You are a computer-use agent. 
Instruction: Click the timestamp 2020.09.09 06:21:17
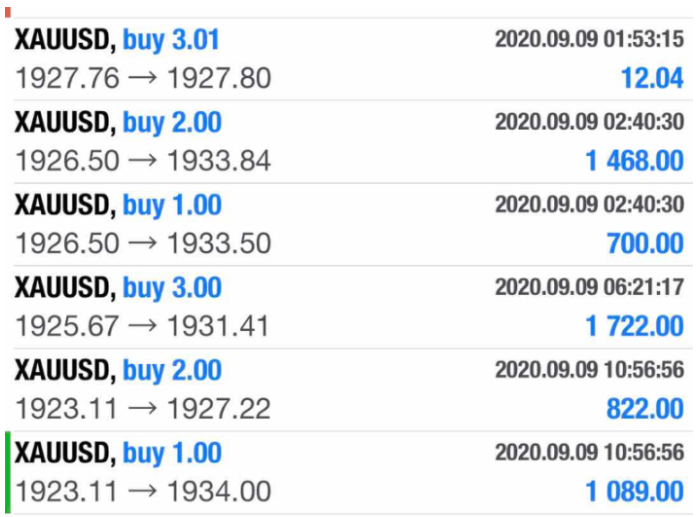pyautogui.click(x=589, y=288)
